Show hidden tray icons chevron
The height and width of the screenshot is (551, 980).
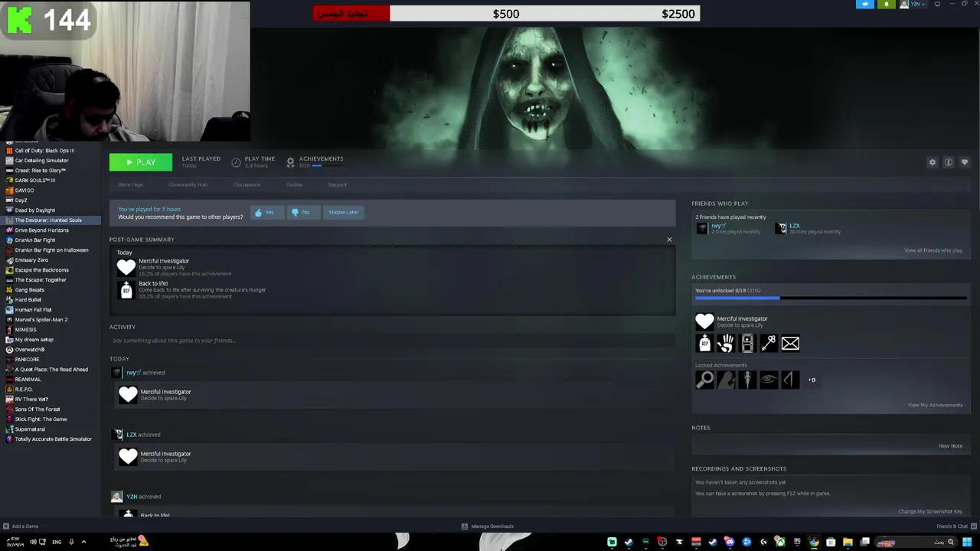83,542
